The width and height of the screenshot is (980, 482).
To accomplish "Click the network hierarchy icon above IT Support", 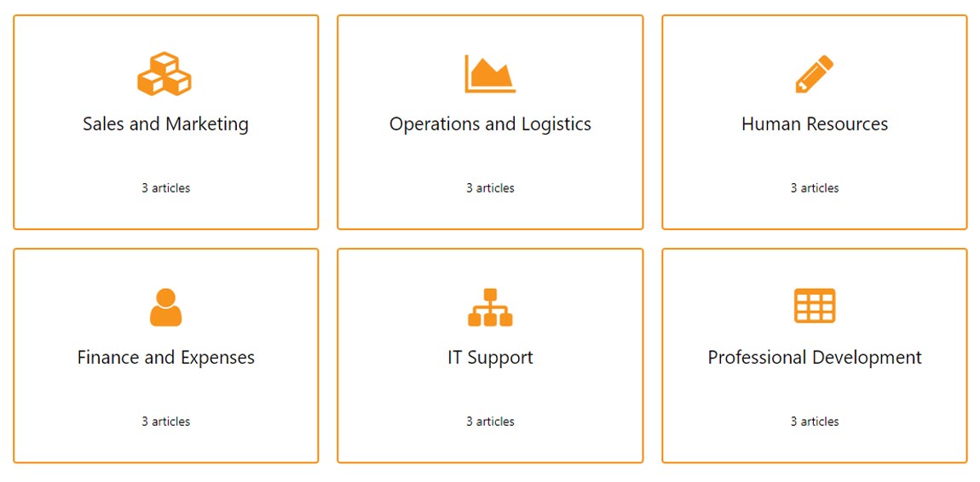I will [x=490, y=307].
